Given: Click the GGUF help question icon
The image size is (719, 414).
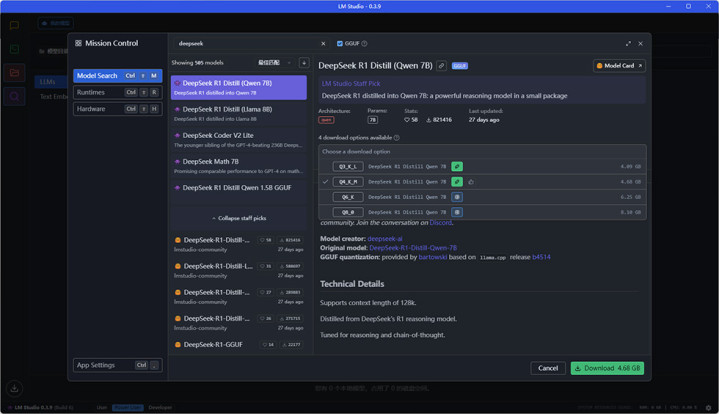Looking at the screenshot, I should click(x=364, y=44).
